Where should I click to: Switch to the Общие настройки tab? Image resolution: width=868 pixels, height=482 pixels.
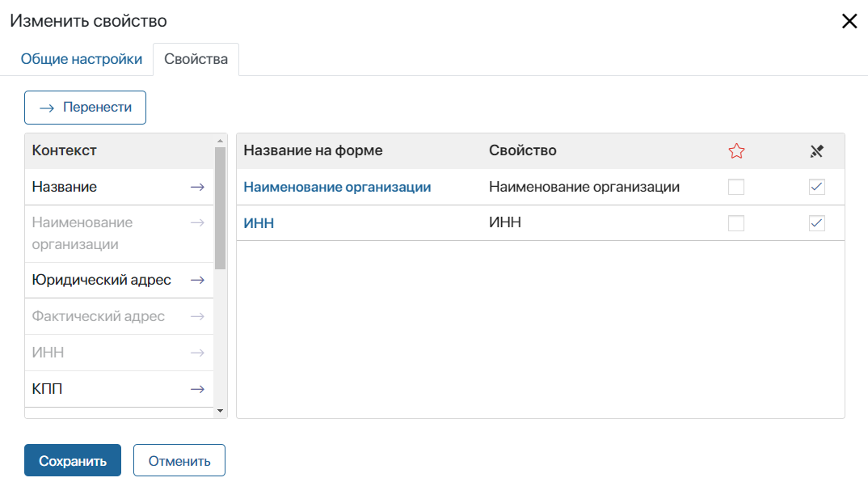coord(82,59)
